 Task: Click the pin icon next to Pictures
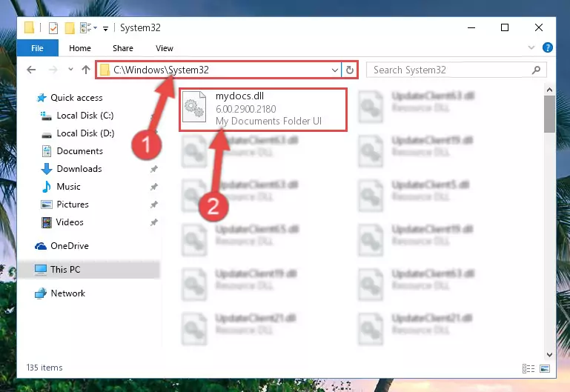(154, 205)
